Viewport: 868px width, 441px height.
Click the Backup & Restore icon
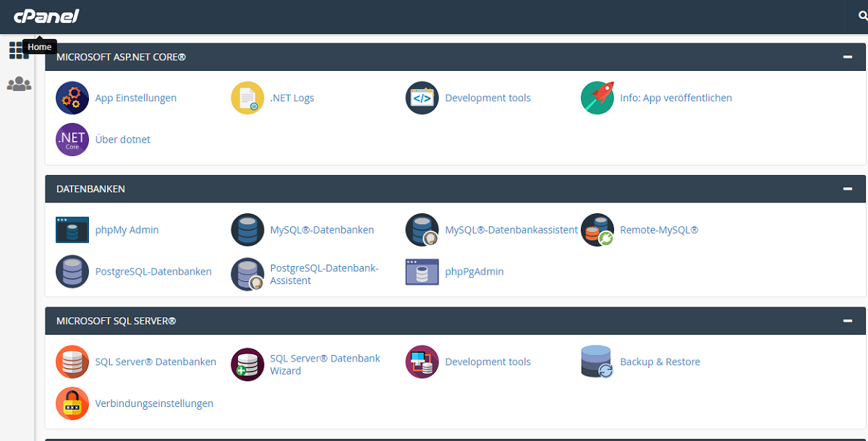coord(597,362)
